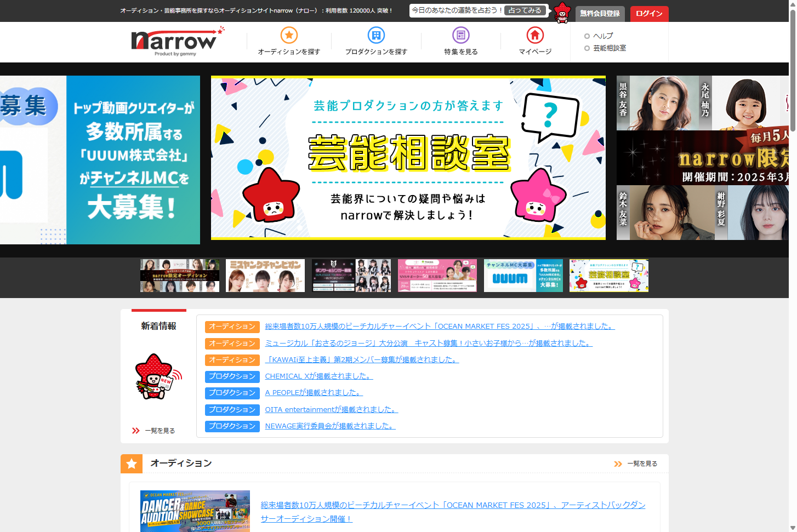The width and height of the screenshot is (797, 532).
Task: Select the star icon above オーディションを探す
Action: click(289, 35)
